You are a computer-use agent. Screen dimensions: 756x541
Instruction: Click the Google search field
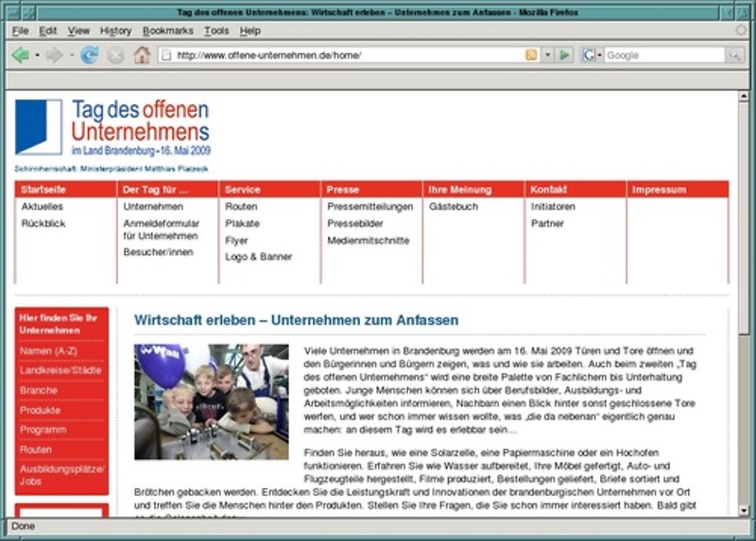(x=664, y=55)
